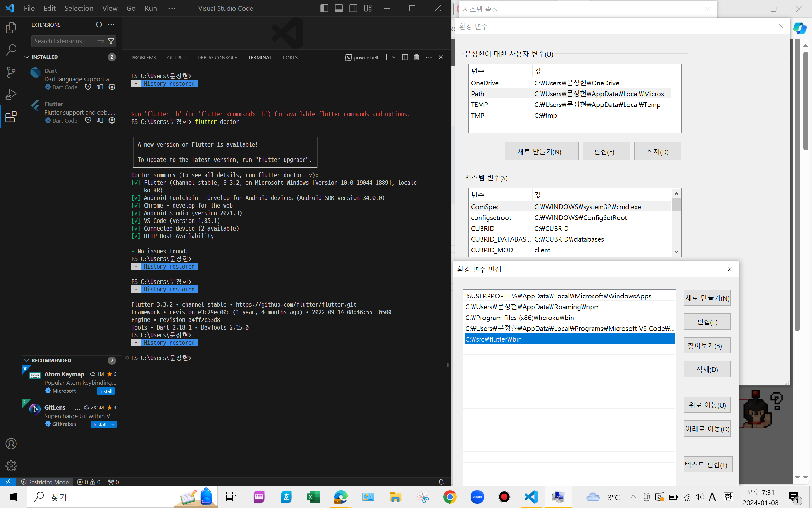Screen dimensions: 812x508
Task: Click the ports forwarded status item
Action: click(114, 482)
